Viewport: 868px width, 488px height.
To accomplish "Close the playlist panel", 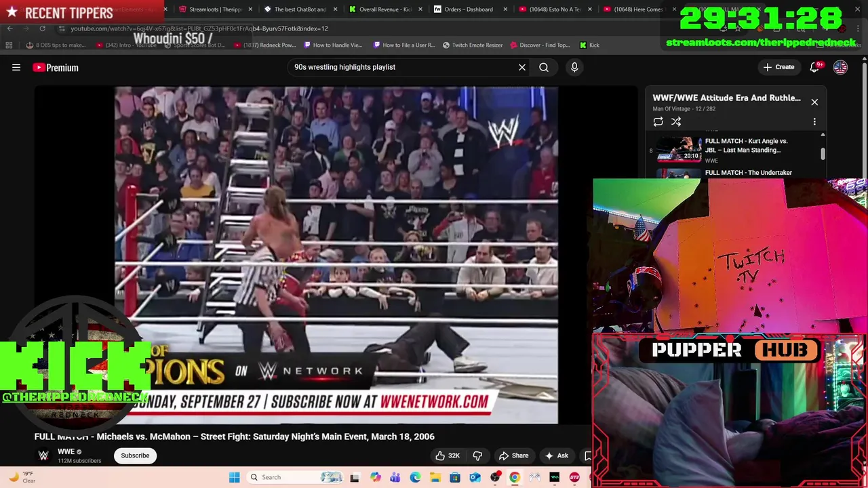I will point(814,102).
